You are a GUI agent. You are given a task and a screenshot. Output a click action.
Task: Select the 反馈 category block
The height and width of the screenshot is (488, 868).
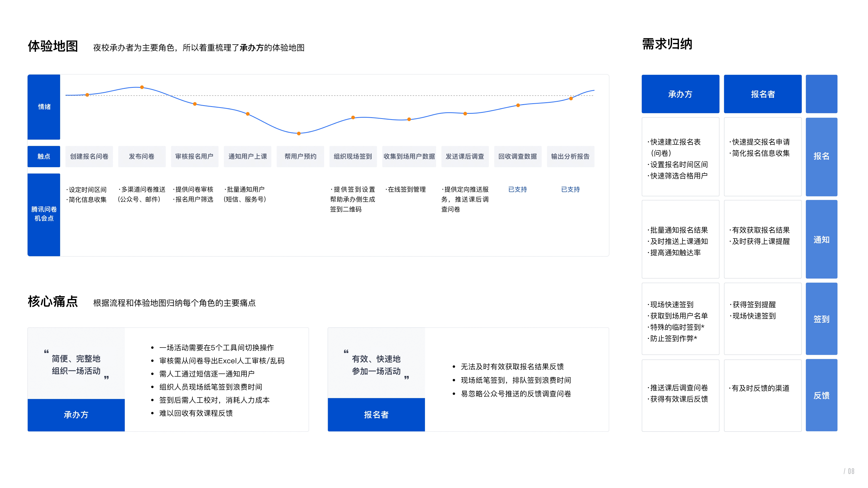[821, 395]
